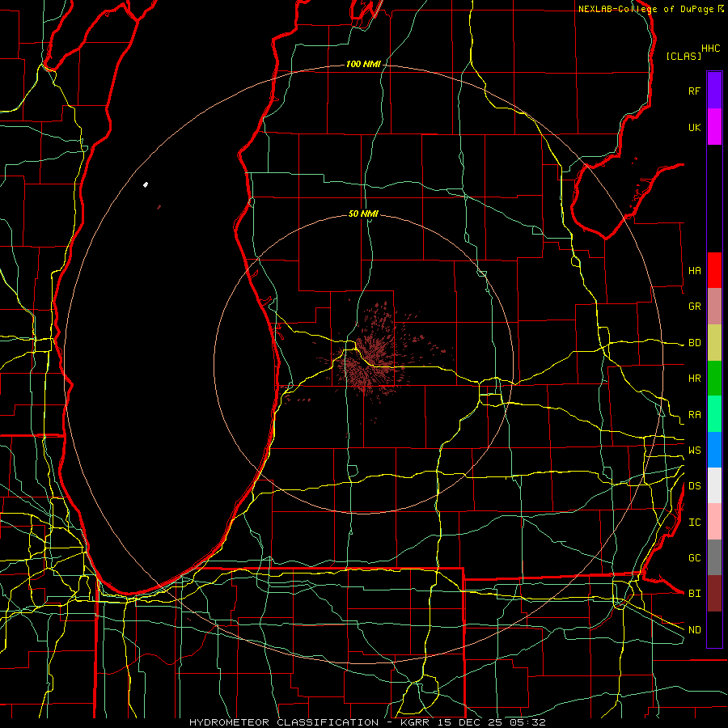Click the HA legend label
Viewport: 728px width, 728px height.
click(694, 270)
